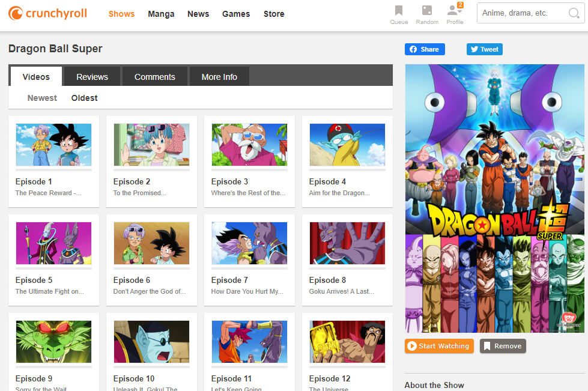Click 'The Ultimate Fight on...' title

pos(49,291)
